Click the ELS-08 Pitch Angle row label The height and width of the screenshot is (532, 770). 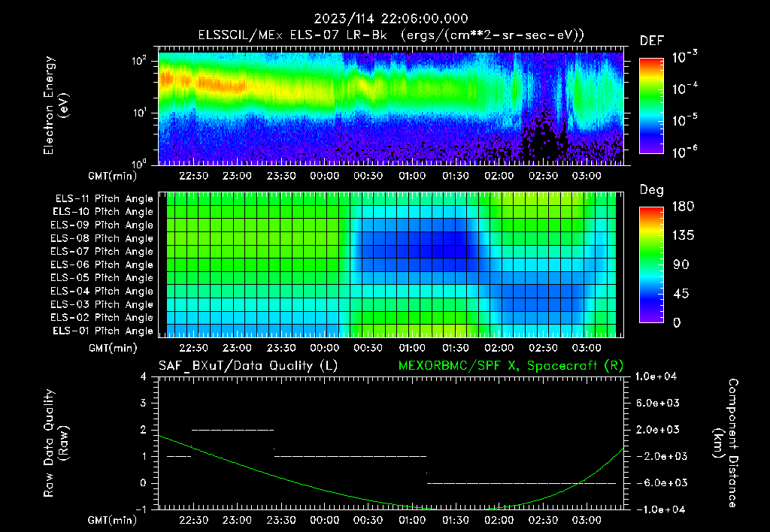(102, 238)
